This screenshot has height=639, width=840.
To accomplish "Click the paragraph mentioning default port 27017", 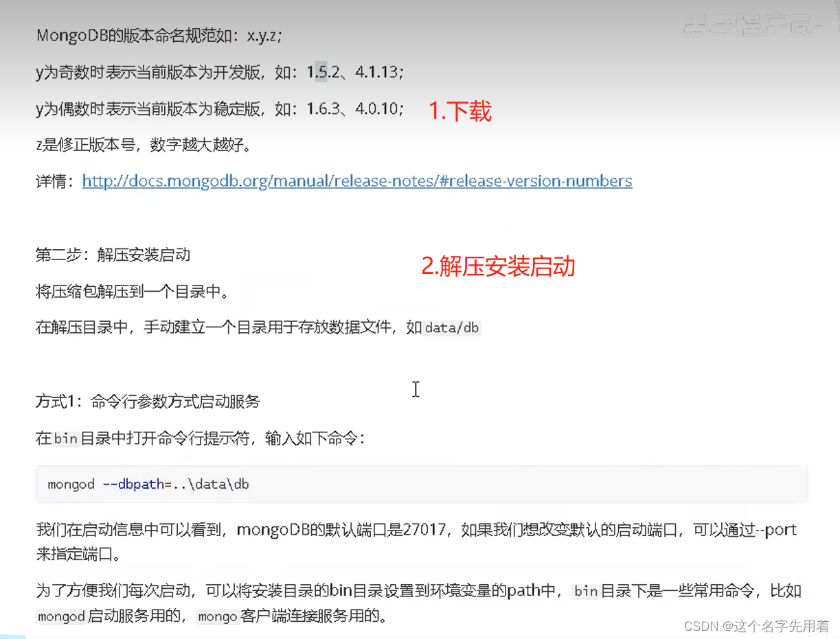I will tap(416, 541).
